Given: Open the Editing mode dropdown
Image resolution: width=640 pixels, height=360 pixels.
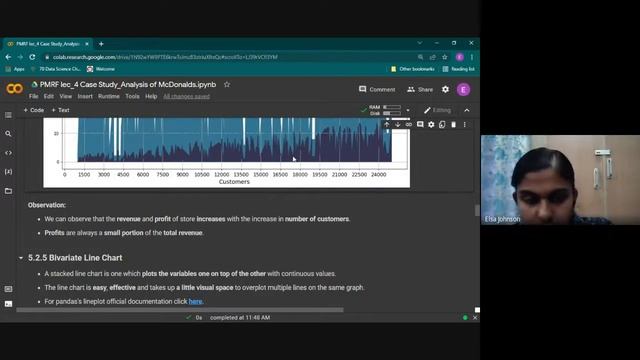Looking at the screenshot, I should coord(437,110).
